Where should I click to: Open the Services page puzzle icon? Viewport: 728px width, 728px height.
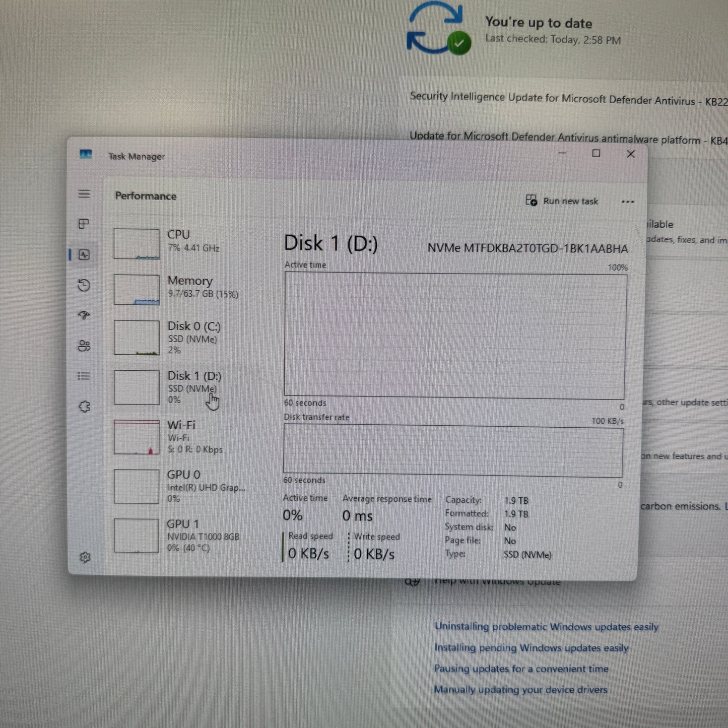pyautogui.click(x=85, y=406)
